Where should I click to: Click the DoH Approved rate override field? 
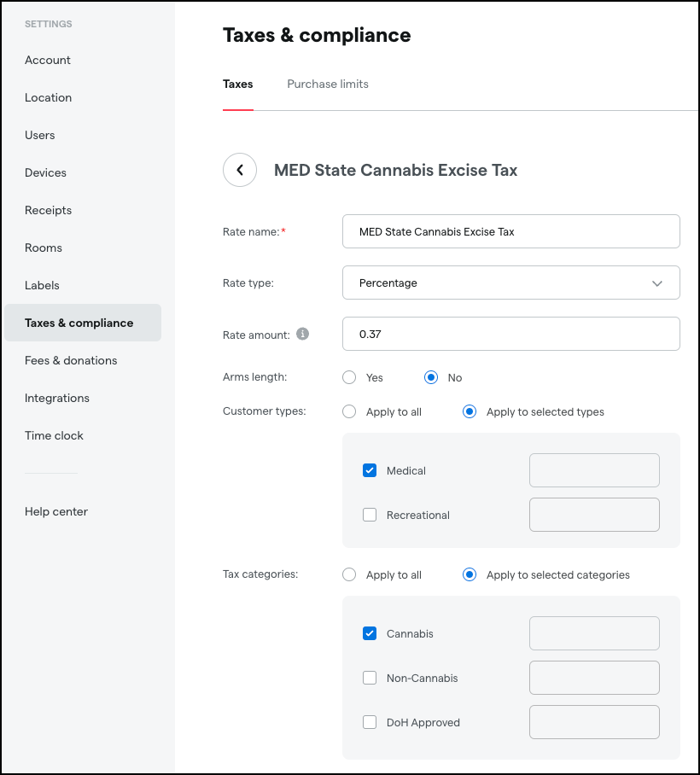[594, 723]
